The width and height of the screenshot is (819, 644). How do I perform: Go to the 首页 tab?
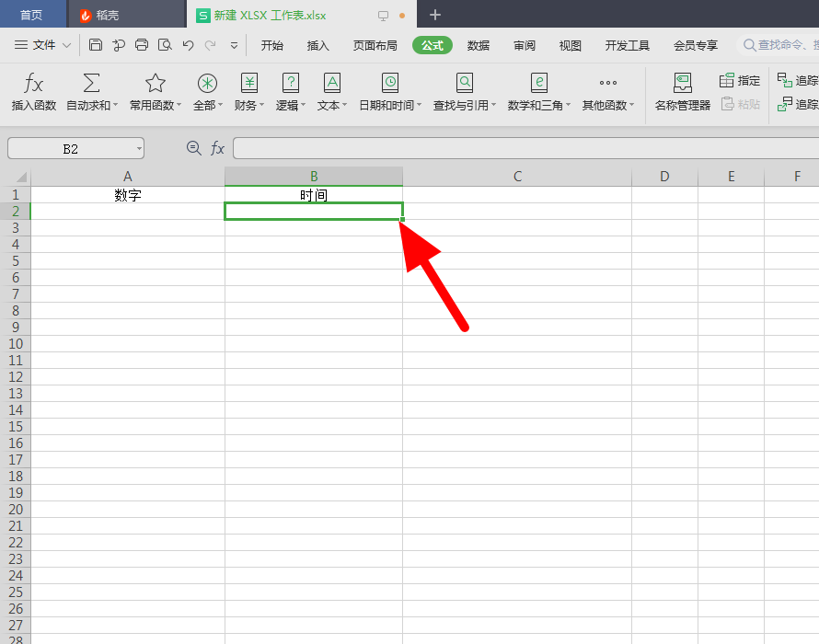coord(31,15)
